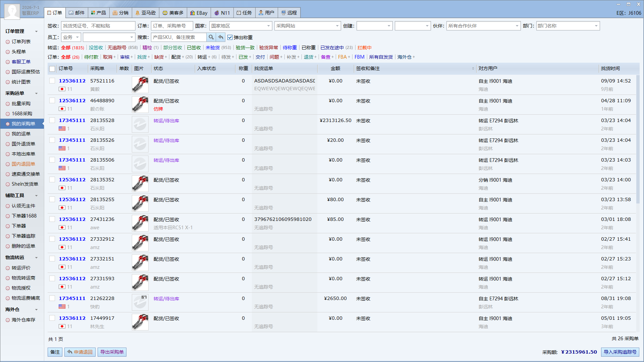Collapse the 订单管理 sidebar section
Image resolution: width=644 pixels, height=362 pixels.
point(37,32)
